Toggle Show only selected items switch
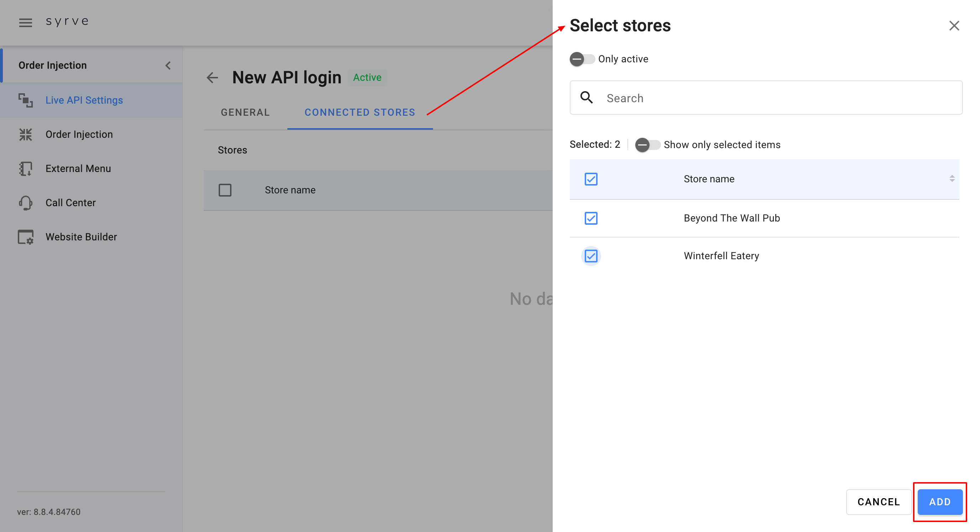 [647, 145]
